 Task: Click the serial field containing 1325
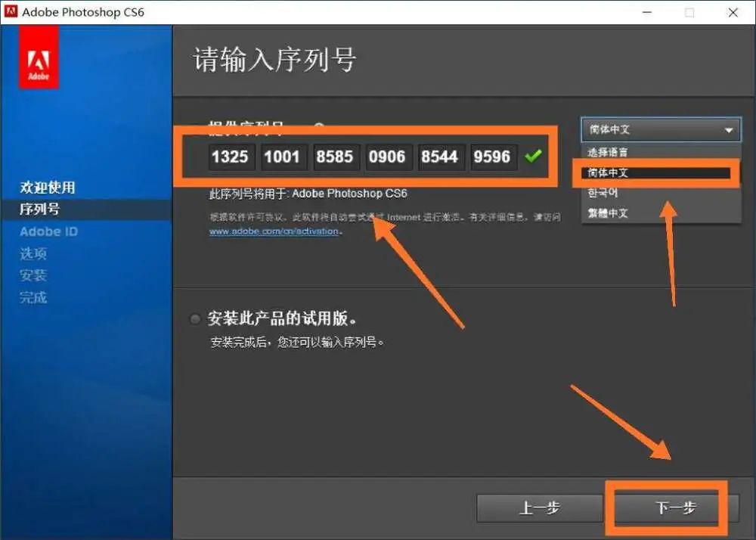pos(231,157)
